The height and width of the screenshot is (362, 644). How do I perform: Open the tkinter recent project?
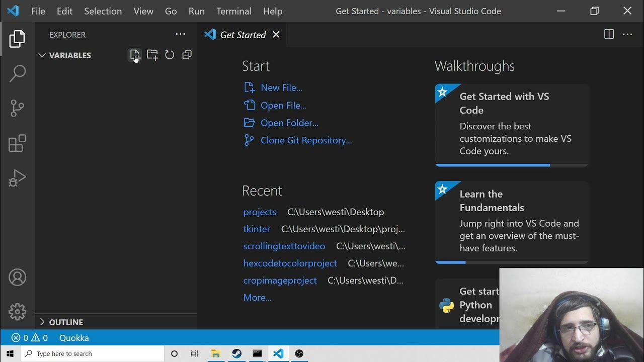[x=257, y=229]
